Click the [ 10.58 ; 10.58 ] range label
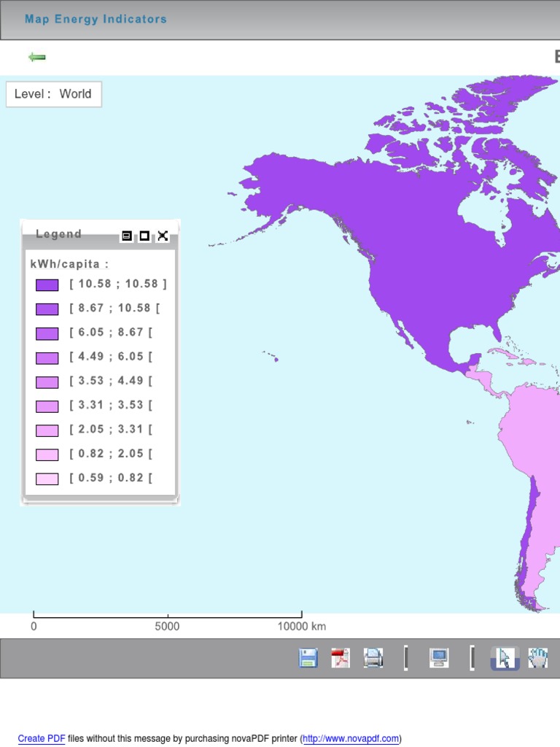 point(118,284)
